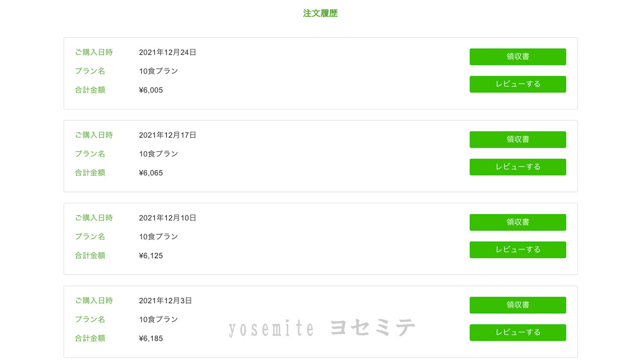The width and height of the screenshot is (644, 362).
Task: Click the 合計金額 label beside ¥6,125
Action: coord(90,256)
